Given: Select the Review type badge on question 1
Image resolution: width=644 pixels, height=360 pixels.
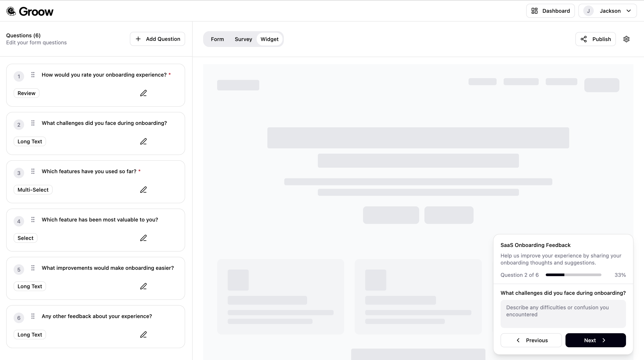Looking at the screenshot, I should click(26, 93).
